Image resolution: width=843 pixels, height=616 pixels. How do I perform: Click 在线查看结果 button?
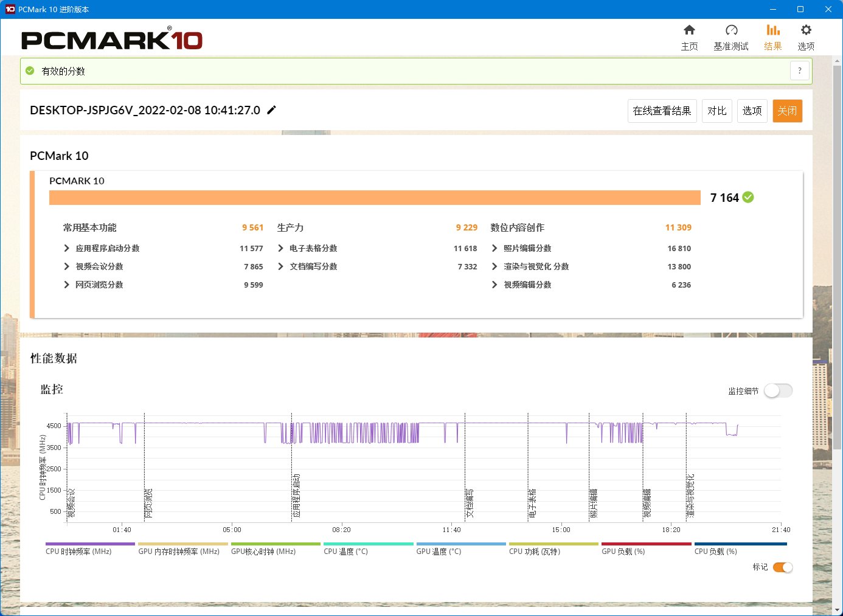pos(662,111)
